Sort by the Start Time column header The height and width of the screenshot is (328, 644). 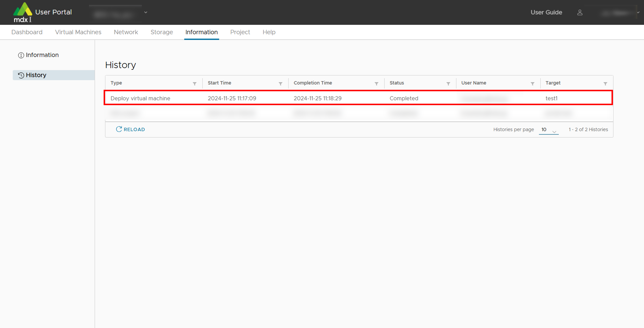(x=219, y=83)
